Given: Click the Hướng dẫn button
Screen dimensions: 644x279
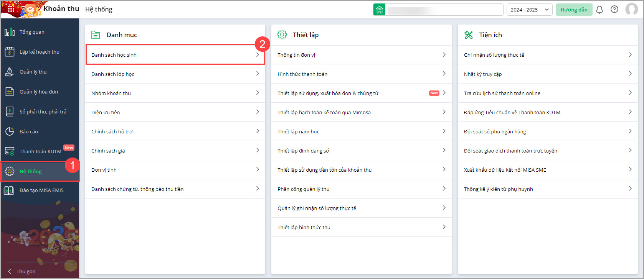Looking at the screenshot, I should pos(574,10).
